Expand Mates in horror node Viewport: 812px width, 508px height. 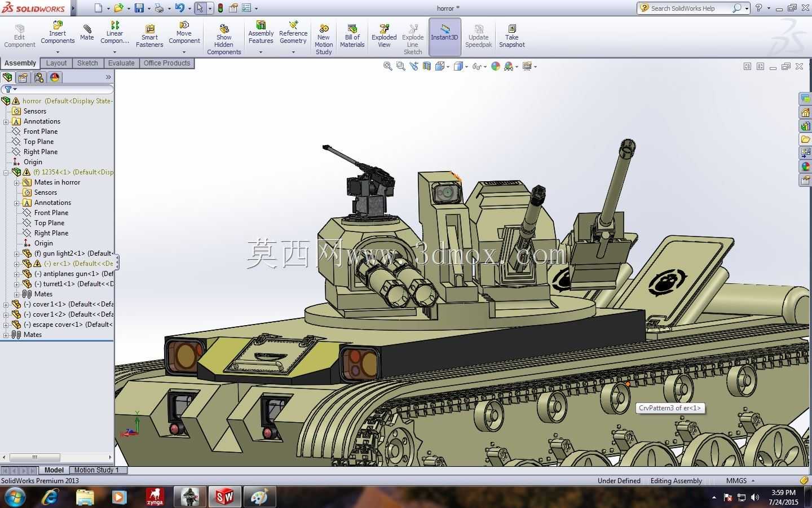point(17,182)
